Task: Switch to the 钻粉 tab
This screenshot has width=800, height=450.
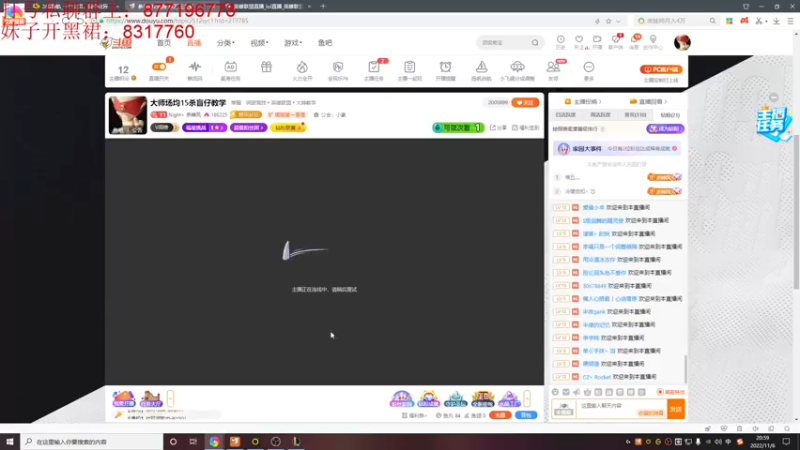Action: 670,115
